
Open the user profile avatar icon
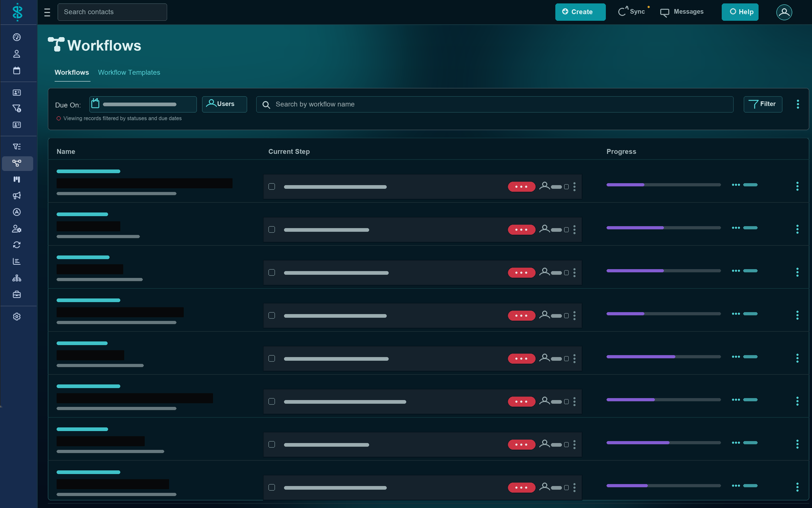pos(784,12)
